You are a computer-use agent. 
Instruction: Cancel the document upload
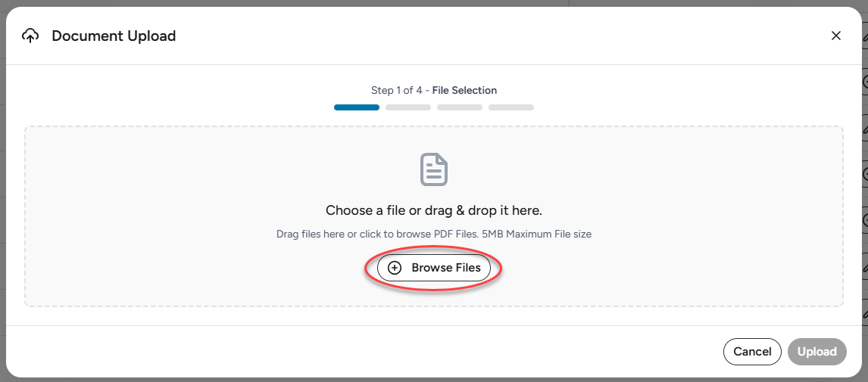click(752, 352)
